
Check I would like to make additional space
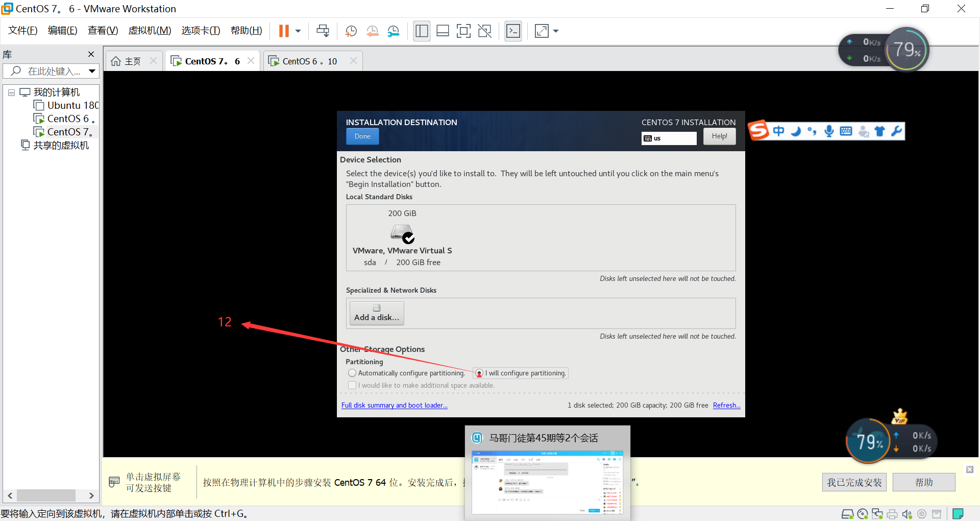tap(352, 386)
